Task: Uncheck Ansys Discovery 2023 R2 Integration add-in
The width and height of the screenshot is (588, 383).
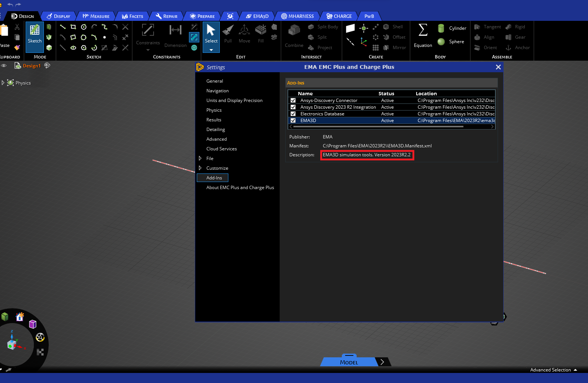Action: tap(293, 107)
